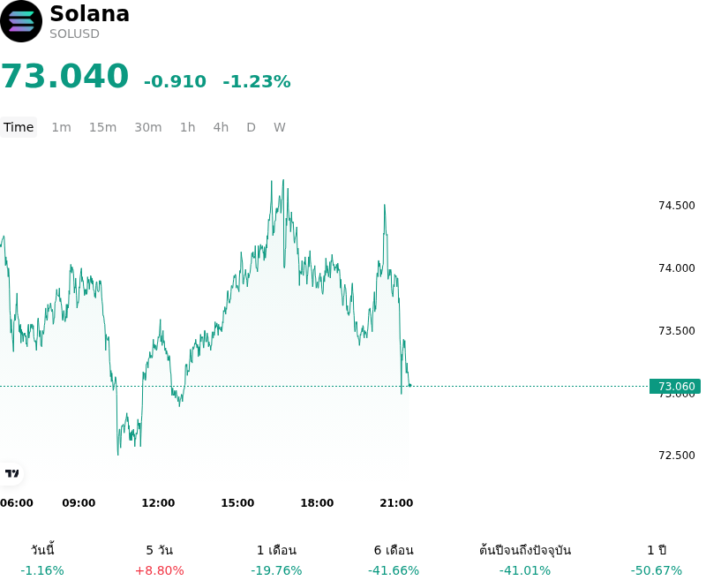The image size is (706, 588).
Task: Switch chart to daily D interval
Action: click(252, 127)
